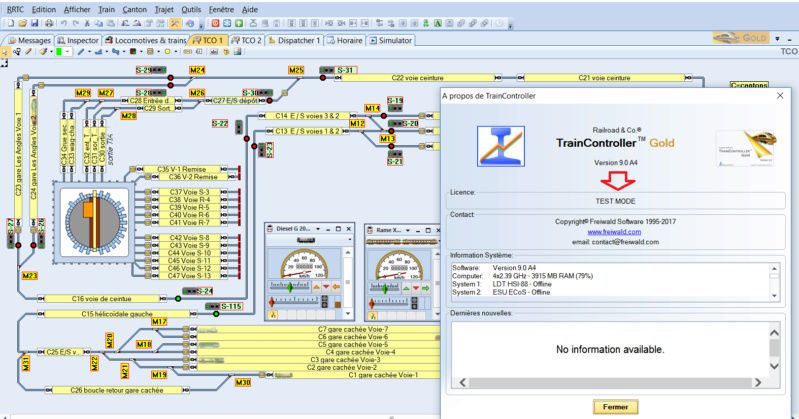Click the green up-arrow icon in toolbar

coord(238,23)
